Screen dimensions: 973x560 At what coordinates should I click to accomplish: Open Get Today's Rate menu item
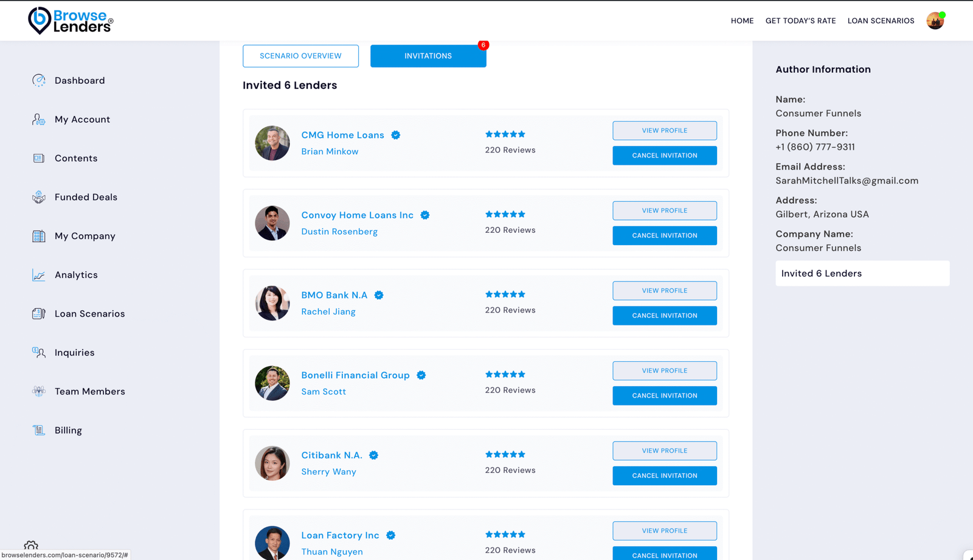(800, 21)
